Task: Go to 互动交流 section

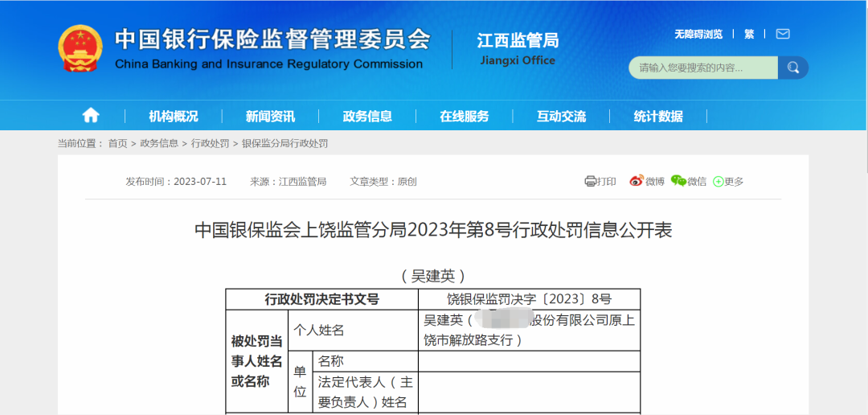Action: tap(561, 116)
